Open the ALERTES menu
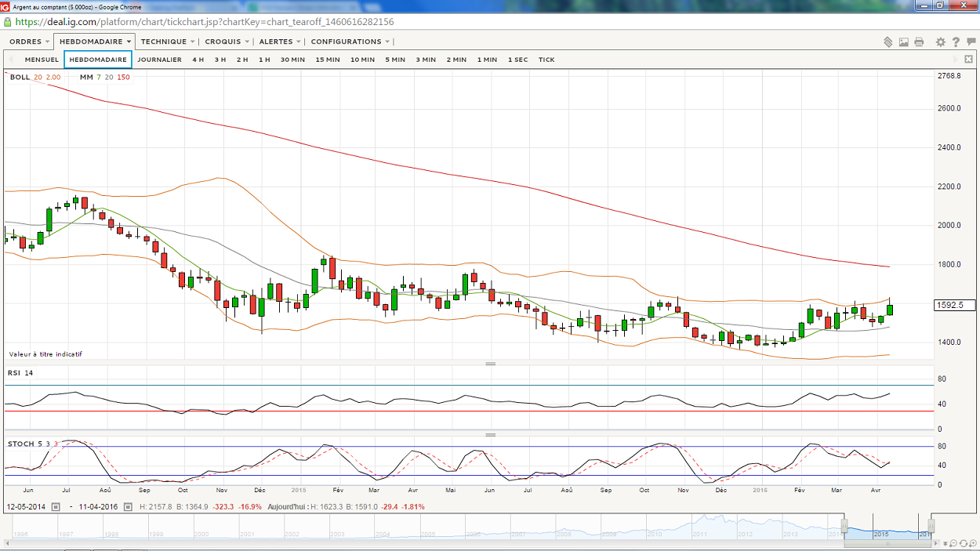 280,42
